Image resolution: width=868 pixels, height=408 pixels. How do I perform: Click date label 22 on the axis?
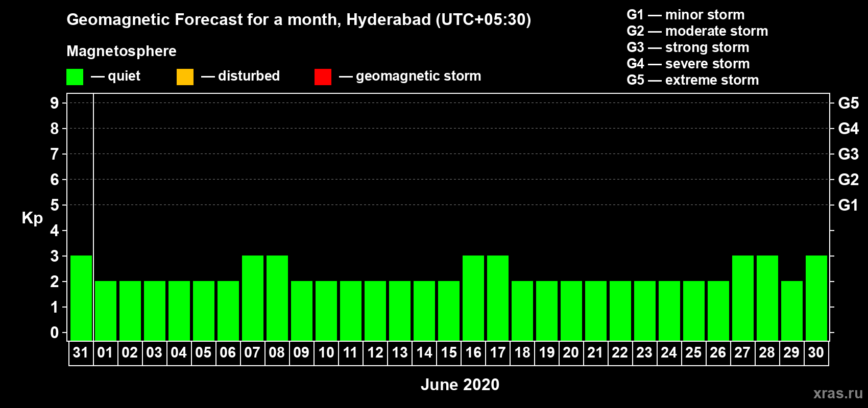tap(620, 352)
